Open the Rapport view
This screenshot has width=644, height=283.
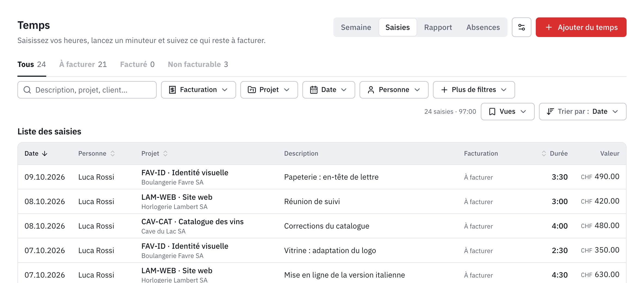(x=438, y=27)
